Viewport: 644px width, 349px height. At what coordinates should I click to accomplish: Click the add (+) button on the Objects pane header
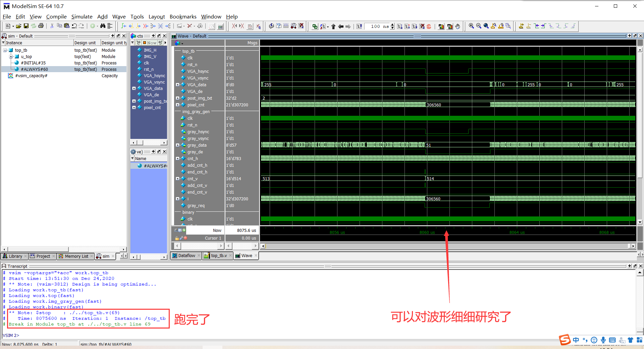pos(153,36)
